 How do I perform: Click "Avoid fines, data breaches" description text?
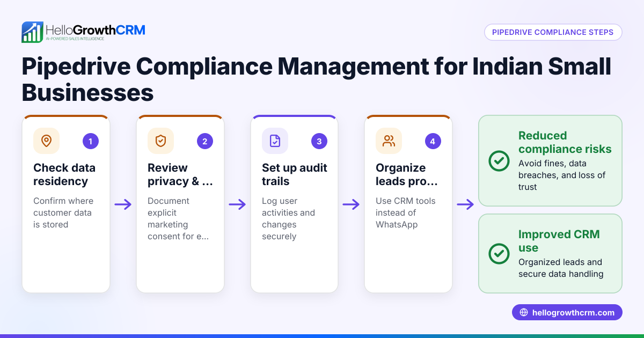pos(562,175)
